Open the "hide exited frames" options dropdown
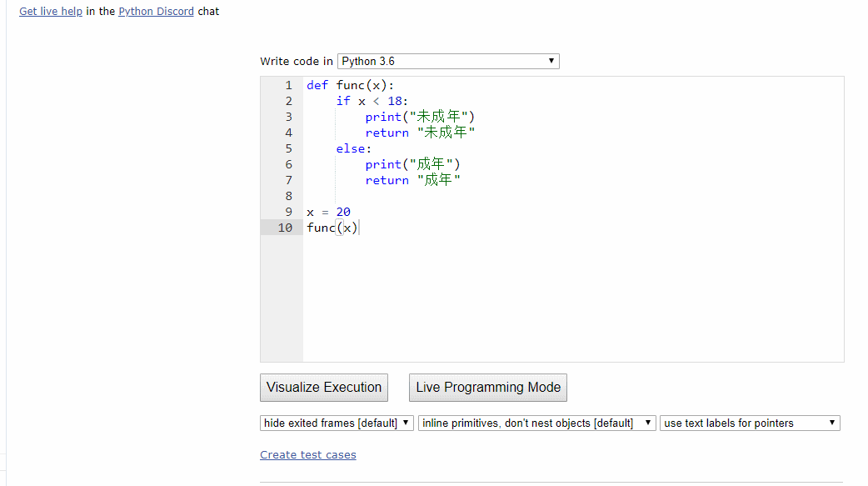Image resolution: width=868 pixels, height=486 pixels. coord(337,423)
